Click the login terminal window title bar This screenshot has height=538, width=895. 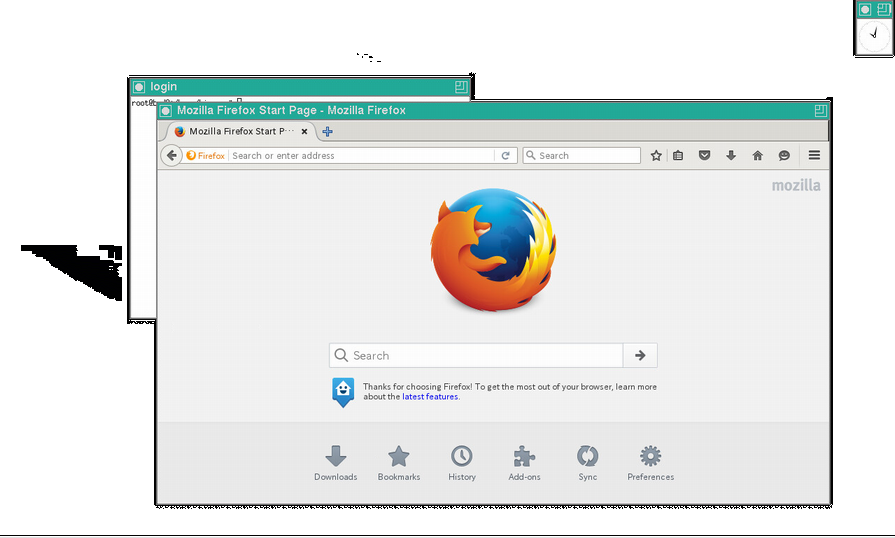pos(300,87)
